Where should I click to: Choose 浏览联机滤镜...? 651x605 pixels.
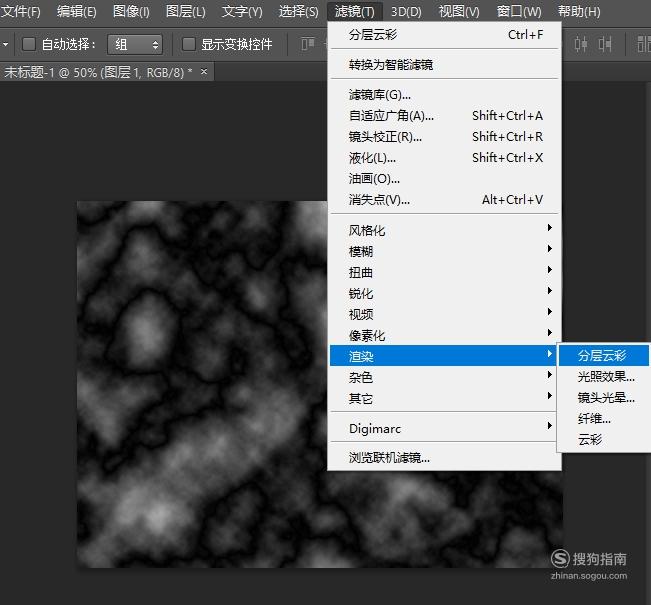point(445,458)
